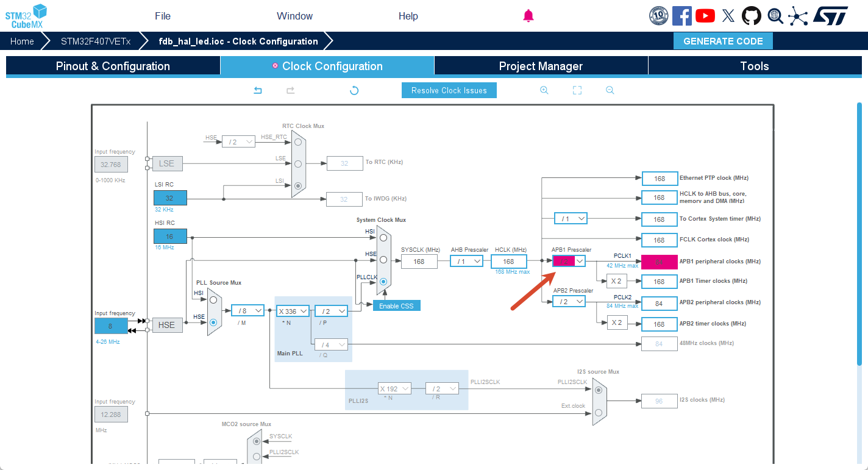This screenshot has height=470, width=868.
Task: Switch to the Project Manager tab
Action: pyautogui.click(x=541, y=66)
